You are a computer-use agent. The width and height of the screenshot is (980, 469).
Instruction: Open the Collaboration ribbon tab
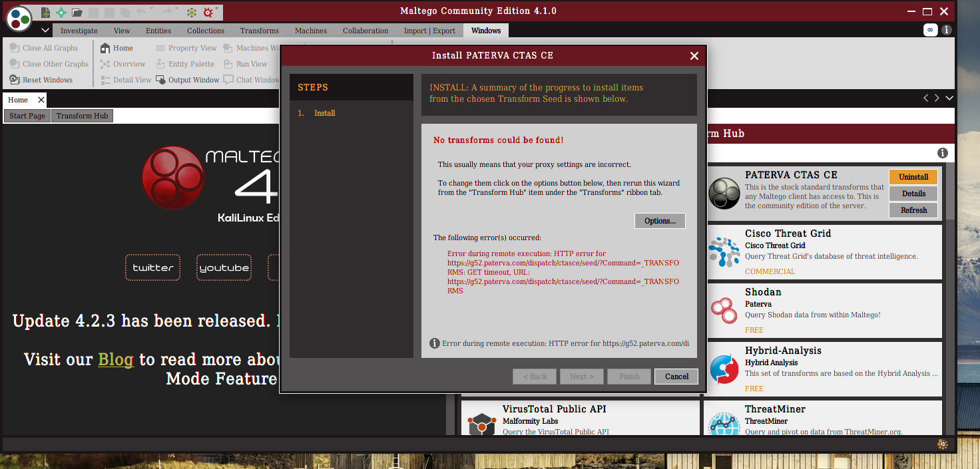366,31
